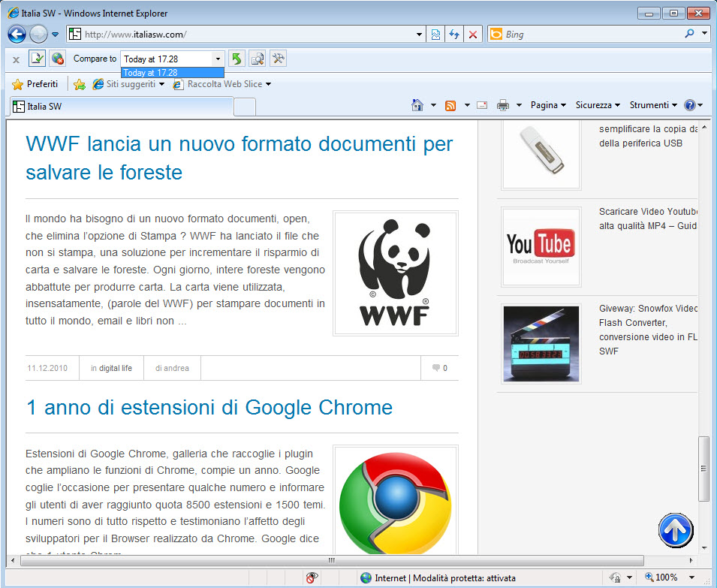
Task: Click the blue scroll-to-top arrow button
Action: tap(676, 530)
